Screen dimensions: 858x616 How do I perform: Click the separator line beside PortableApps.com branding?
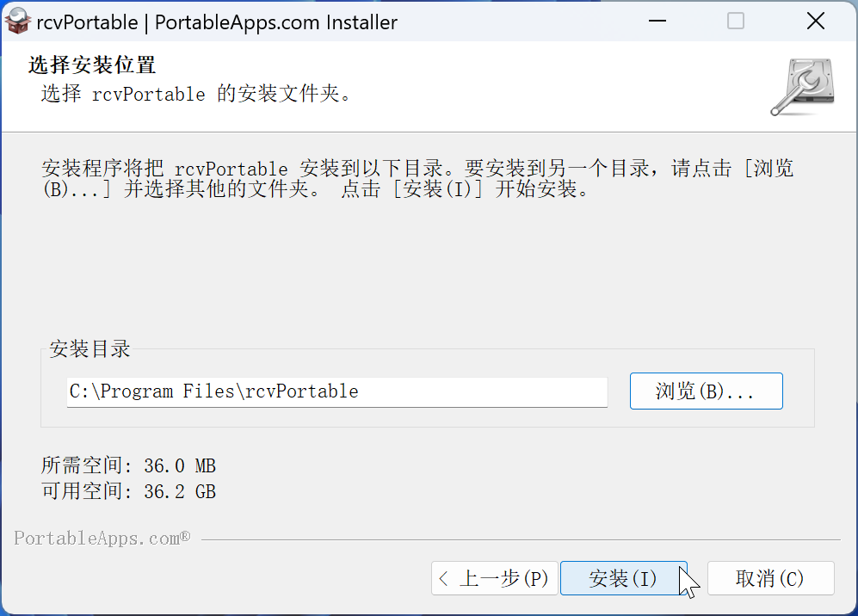pos(516,540)
